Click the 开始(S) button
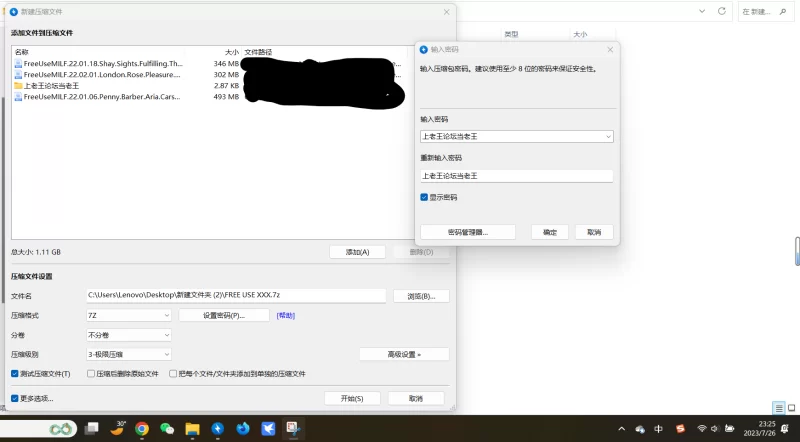 pyautogui.click(x=352, y=399)
